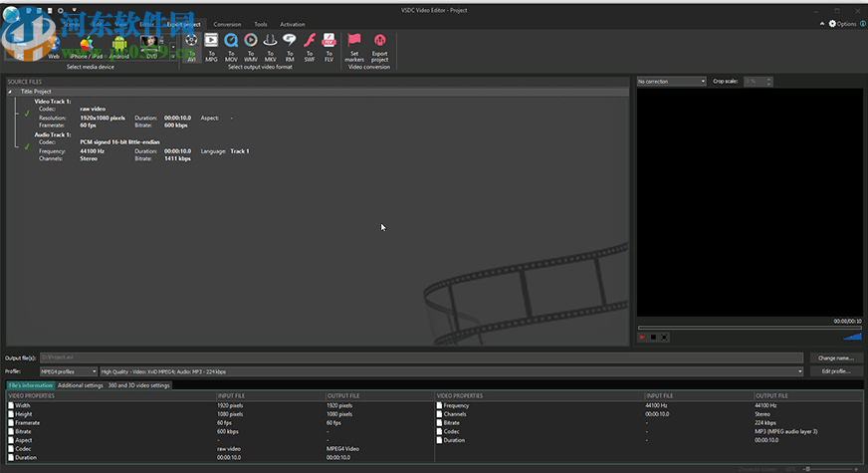Select the To FLV output format

point(328,48)
